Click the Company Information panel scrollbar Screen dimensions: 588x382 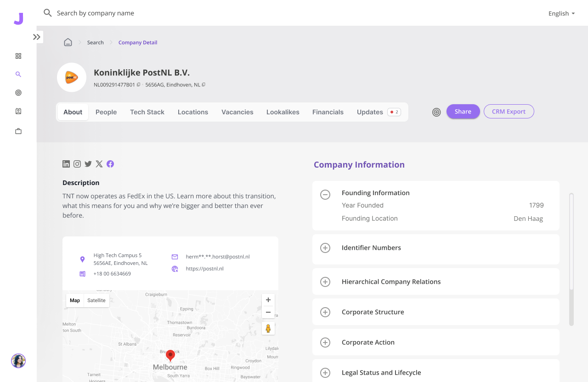(x=571, y=259)
